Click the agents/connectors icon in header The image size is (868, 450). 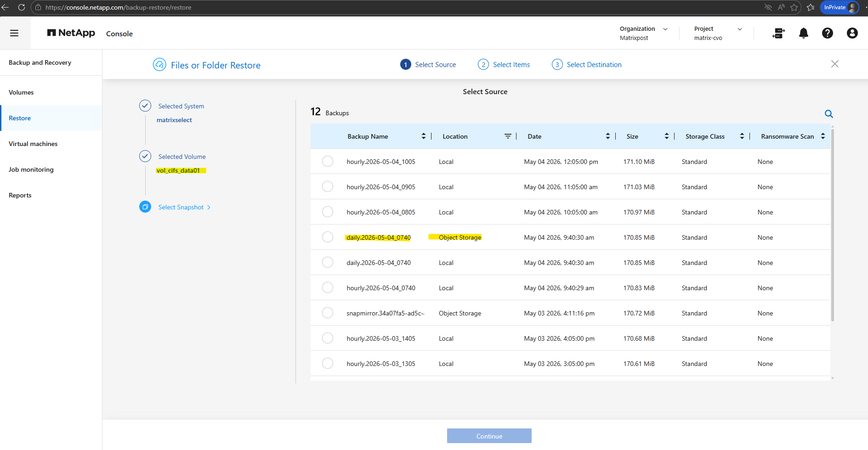tap(778, 33)
